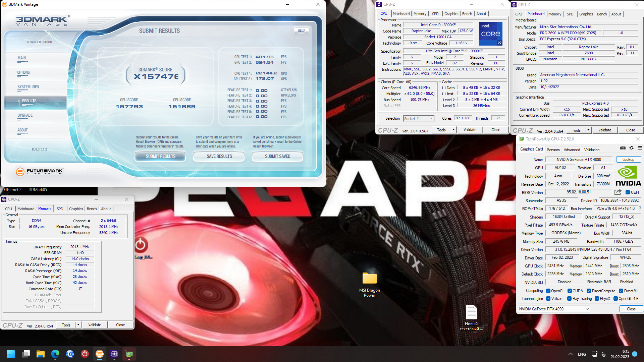Toggle the DirectCompute checkbox
Screen dimensions: 644x362
pyautogui.click(x=589, y=291)
